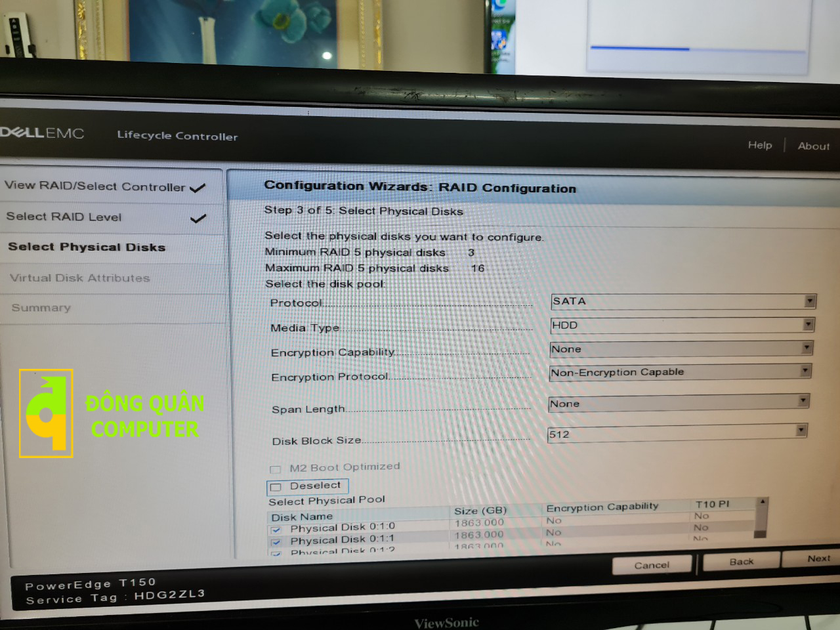Open the Protocol dropdown showing SATA
The width and height of the screenshot is (840, 630).
point(683,301)
